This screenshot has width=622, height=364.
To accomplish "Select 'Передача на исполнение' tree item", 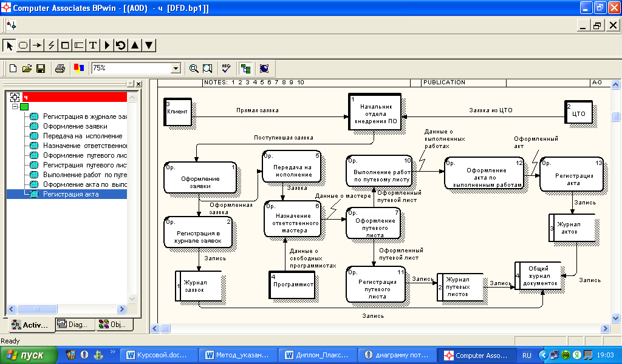I will pos(83,136).
